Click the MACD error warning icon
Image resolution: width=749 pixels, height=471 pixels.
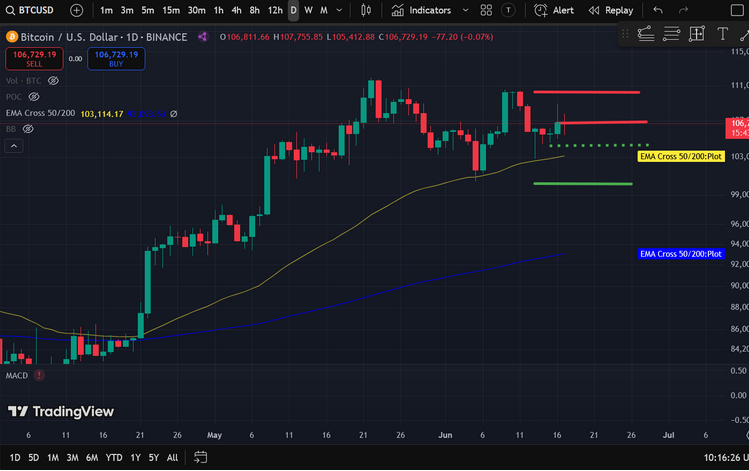coord(39,375)
